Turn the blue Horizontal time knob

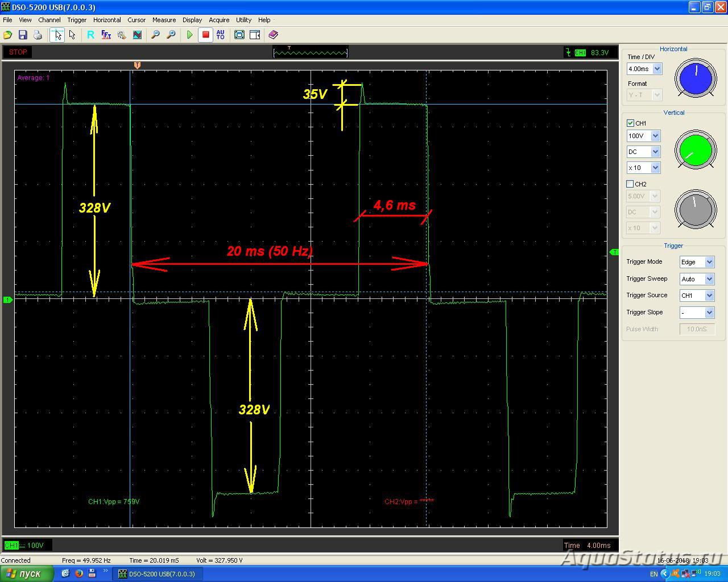(696, 78)
